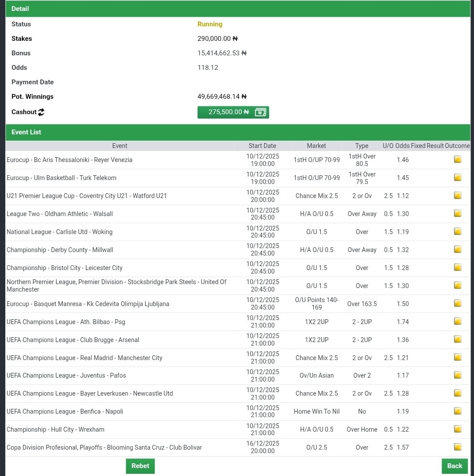
Task: Click Ov/Un Asian market cell
Action: [x=316, y=375]
